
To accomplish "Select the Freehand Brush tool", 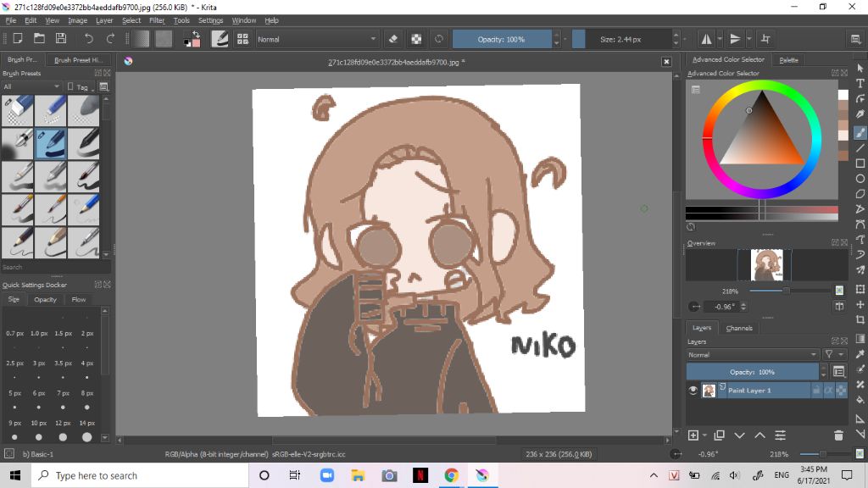I will pos(860,132).
